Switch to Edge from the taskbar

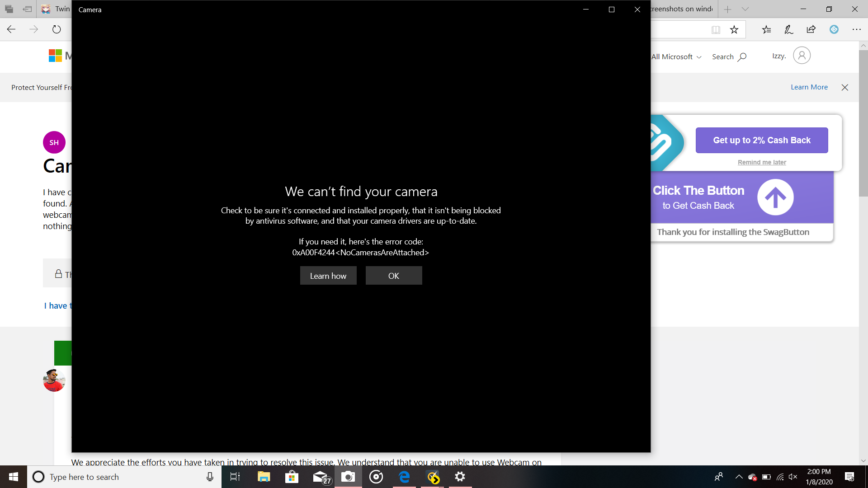[404, 477]
